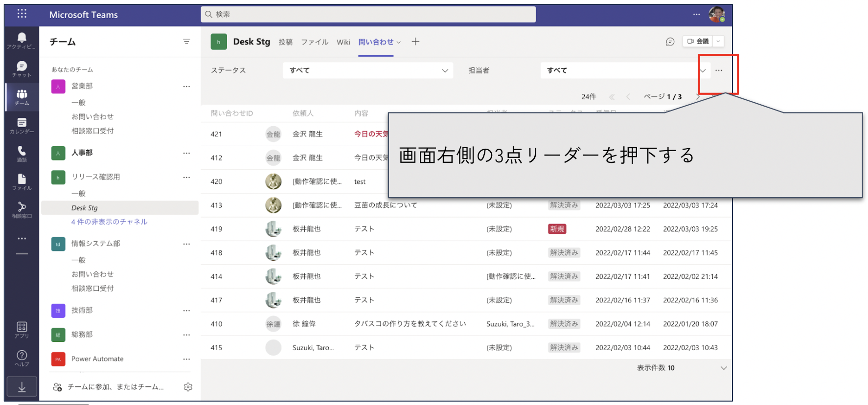The width and height of the screenshot is (868, 405).
Task: Open the 会議 button dropdown arrow
Action: (x=718, y=41)
